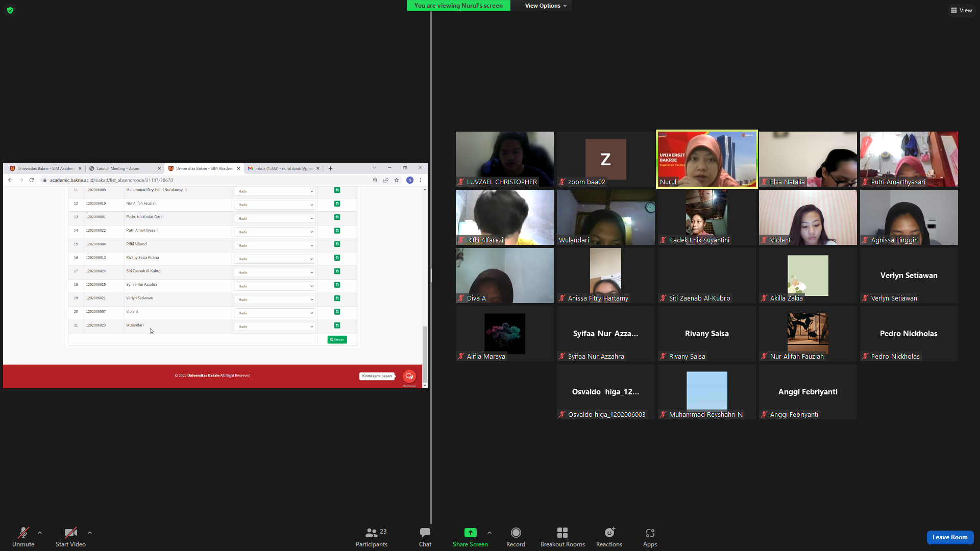Click the bookmark star icon in browser

pyautogui.click(x=397, y=180)
